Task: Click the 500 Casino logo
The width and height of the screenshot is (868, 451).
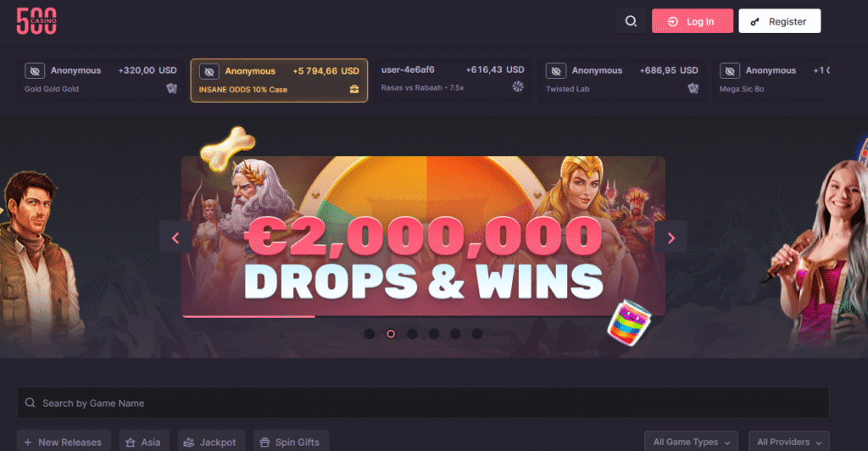Action: click(x=36, y=21)
